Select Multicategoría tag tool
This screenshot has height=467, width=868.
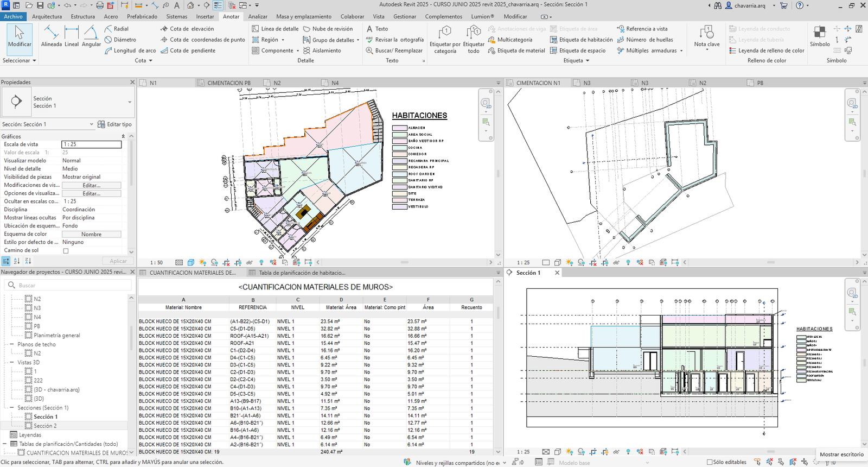point(510,40)
